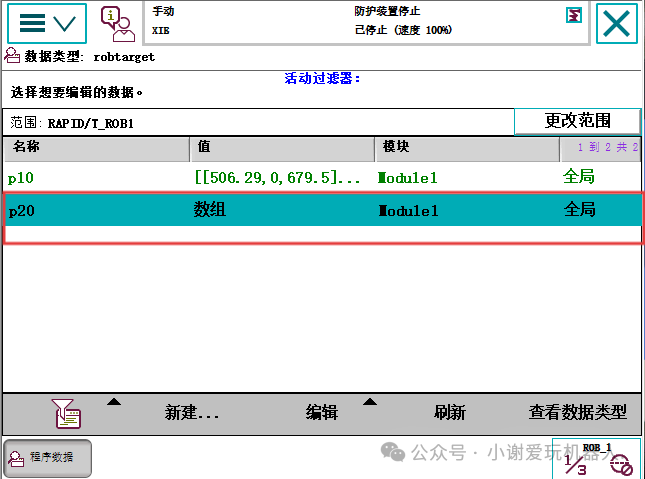This screenshot has height=479, width=645.
Task: Click the 模块 column header
Action: pos(467,149)
